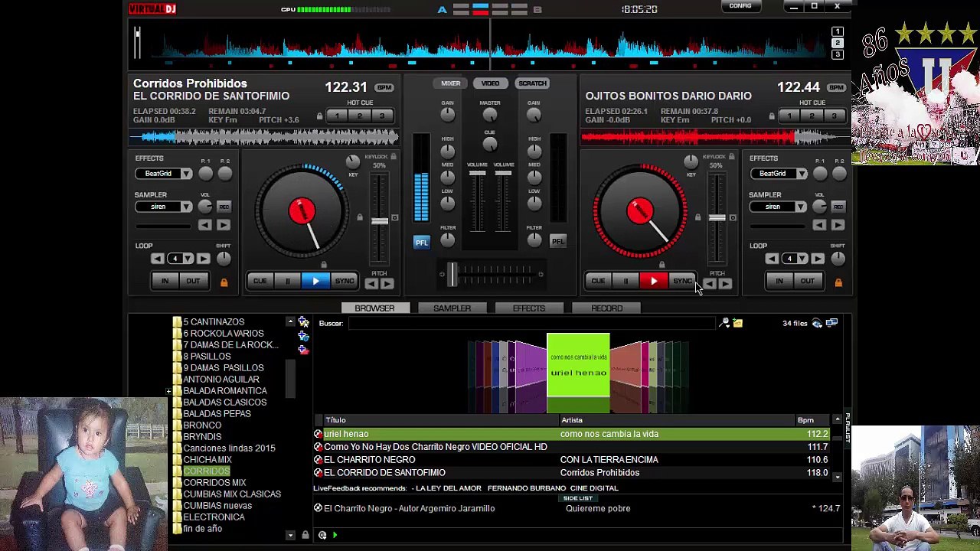Screen dimensions: 980x551
Task: Click the search options magnifier icon
Action: pyautogui.click(x=724, y=324)
